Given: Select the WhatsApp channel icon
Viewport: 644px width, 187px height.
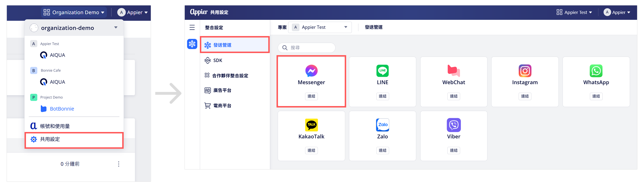Looking at the screenshot, I should [596, 71].
